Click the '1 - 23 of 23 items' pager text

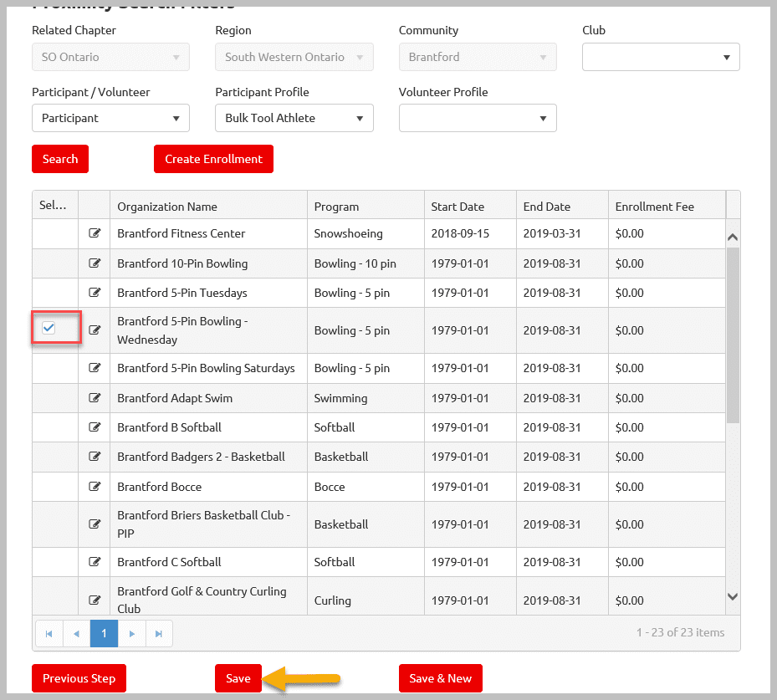680,632
